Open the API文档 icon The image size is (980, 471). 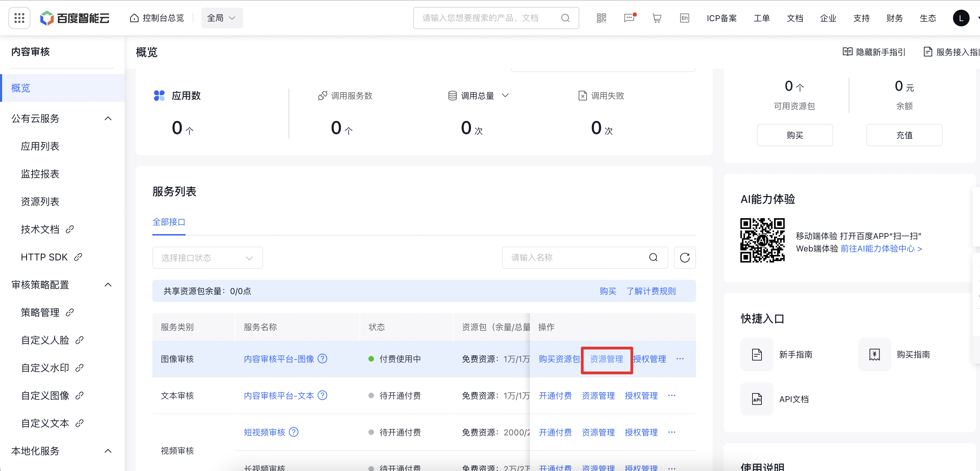point(757,399)
